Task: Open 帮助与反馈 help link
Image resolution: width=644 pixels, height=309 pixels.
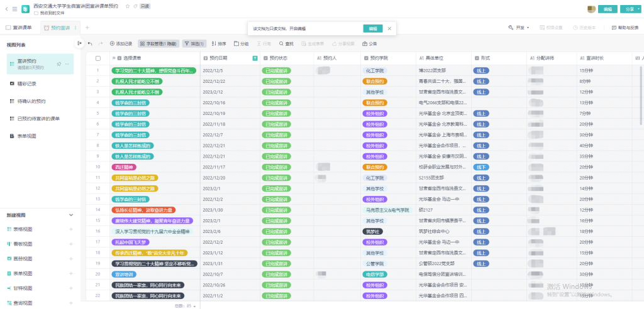Action: pos(625,28)
